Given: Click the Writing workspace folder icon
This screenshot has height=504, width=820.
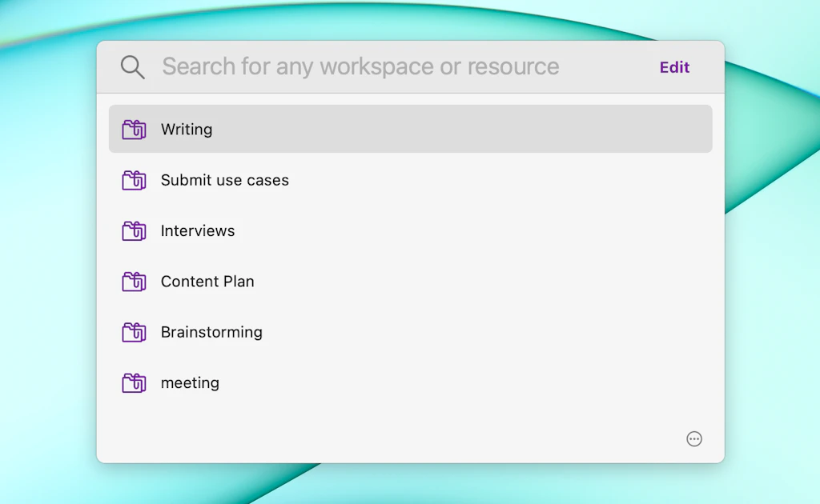Looking at the screenshot, I should tap(134, 130).
